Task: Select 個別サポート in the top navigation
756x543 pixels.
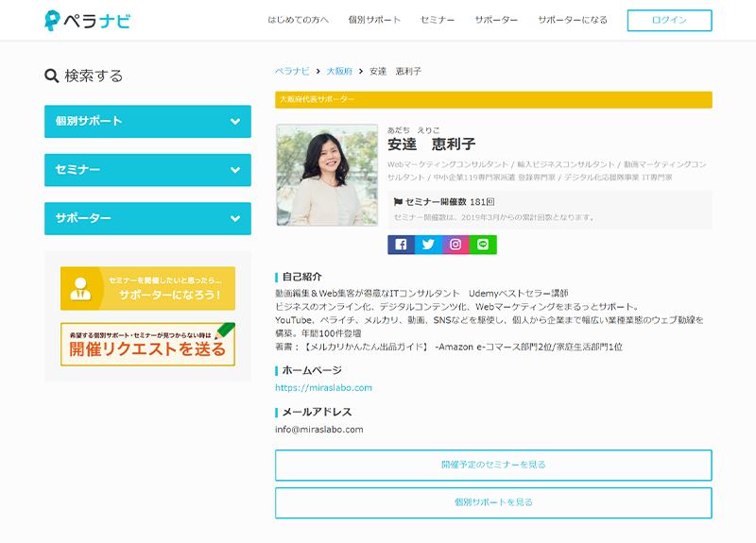Action: tap(374, 20)
